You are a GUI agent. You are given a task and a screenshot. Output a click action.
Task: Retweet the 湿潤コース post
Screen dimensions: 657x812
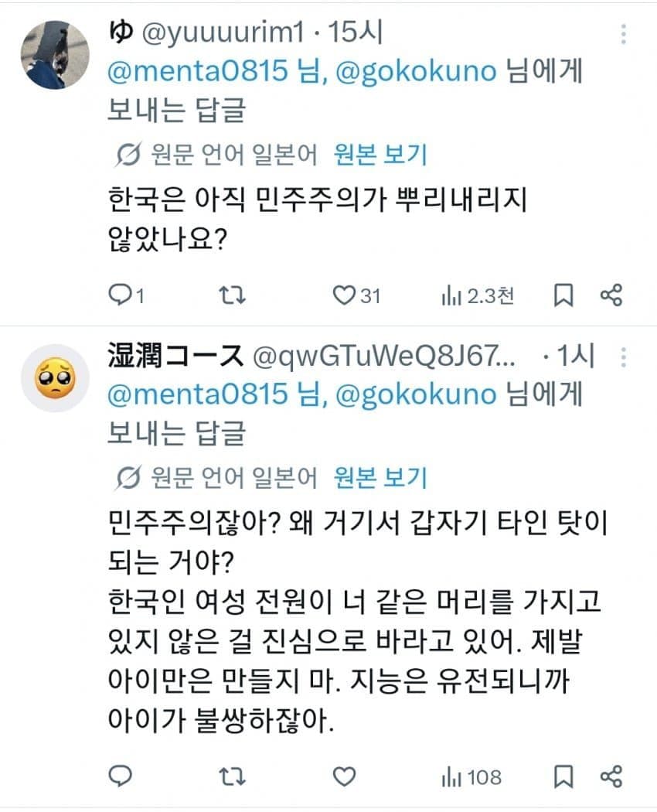231,776
